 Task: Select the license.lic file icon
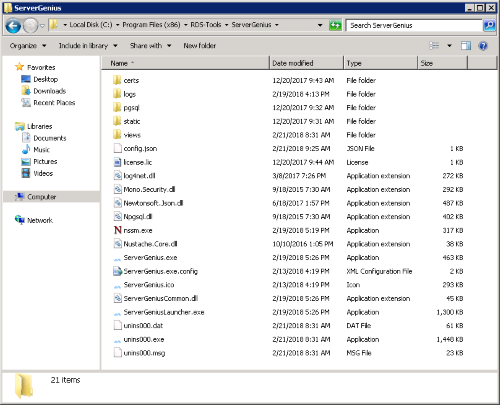tap(117, 162)
